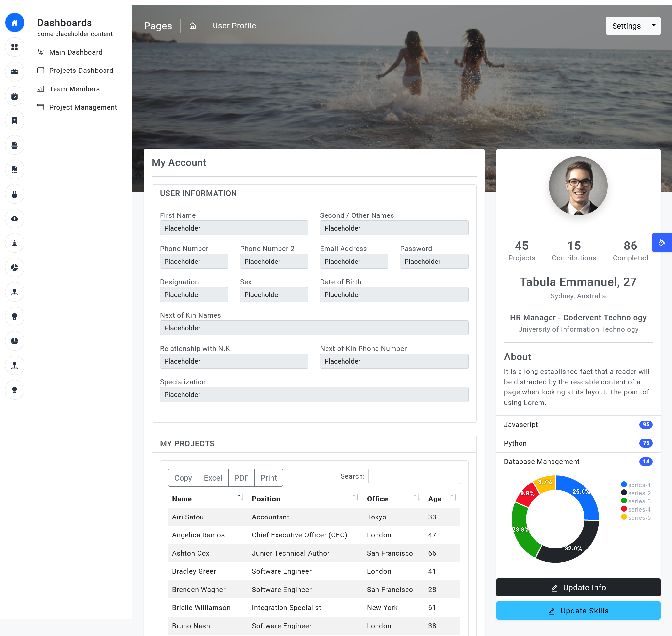Sort table by Age column arrows

[453, 498]
